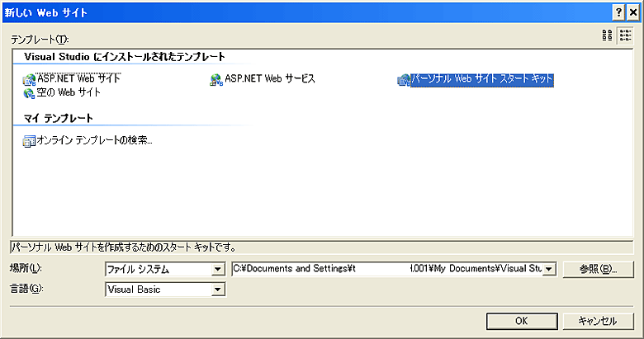
Task: Open オンライン テンプレートの検索 icon
Action: click(x=30, y=141)
